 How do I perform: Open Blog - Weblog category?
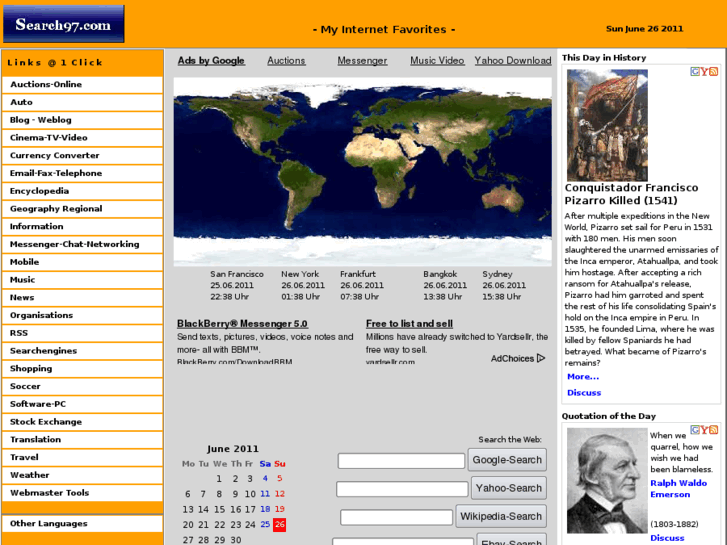[83, 120]
